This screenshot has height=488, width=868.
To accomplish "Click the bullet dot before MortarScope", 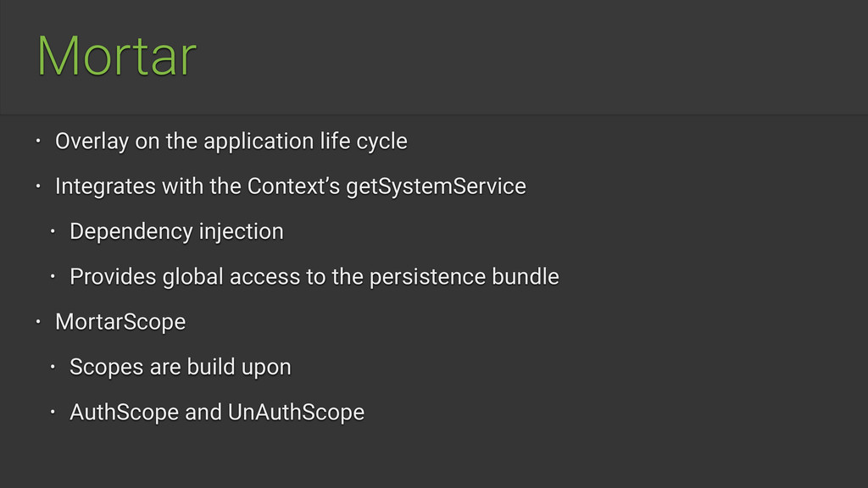I will (38, 321).
